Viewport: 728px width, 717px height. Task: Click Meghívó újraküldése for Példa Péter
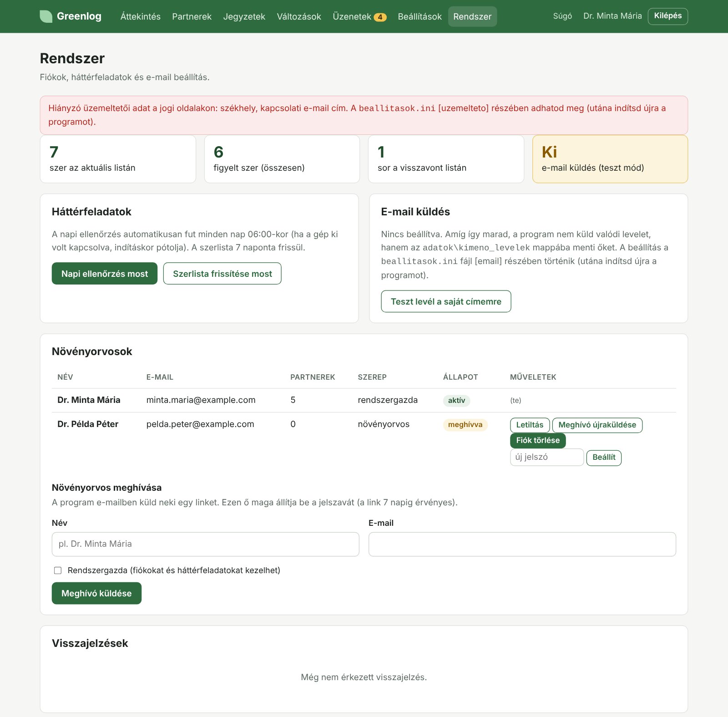tap(597, 425)
